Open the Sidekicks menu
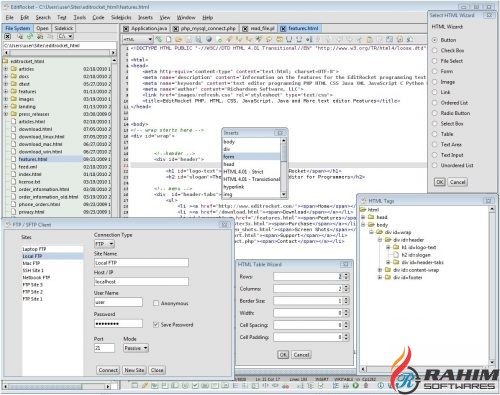The width and height of the screenshot is (500, 395). click(121, 18)
